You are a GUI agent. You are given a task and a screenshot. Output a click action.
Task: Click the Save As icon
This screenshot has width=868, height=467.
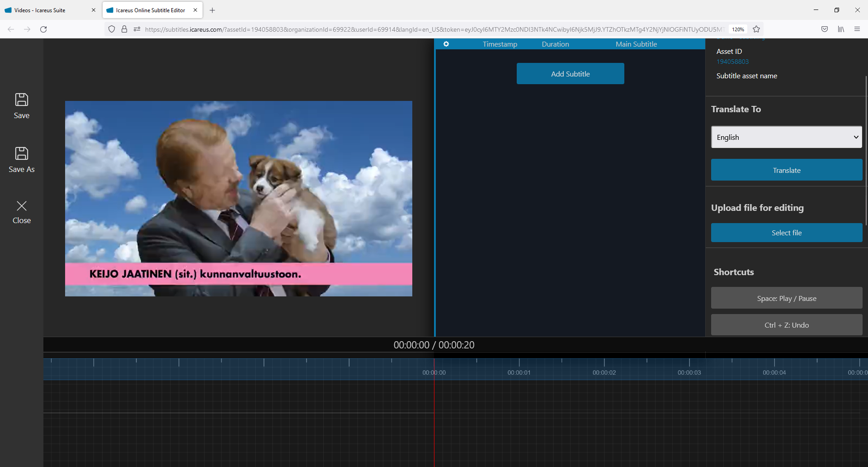click(22, 154)
